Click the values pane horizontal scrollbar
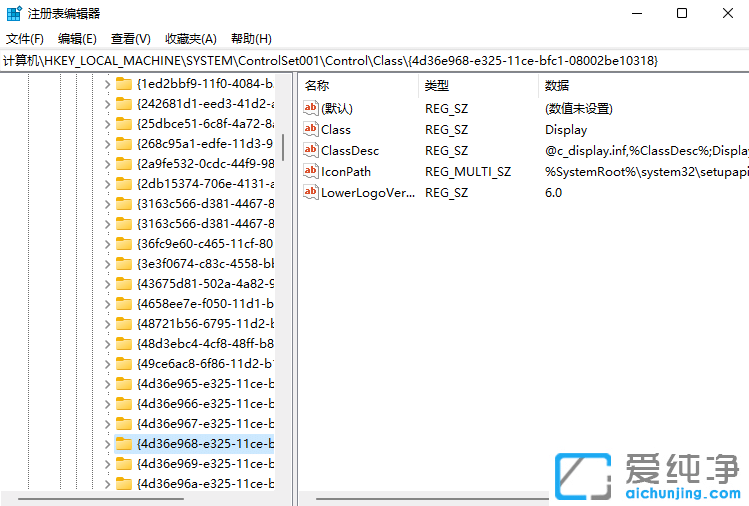This screenshot has height=506, width=749. [432, 498]
